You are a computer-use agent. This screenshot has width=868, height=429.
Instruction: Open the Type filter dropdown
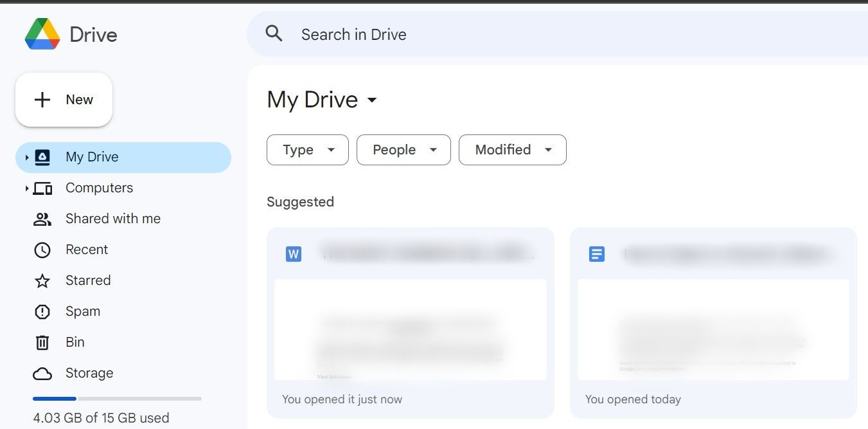[x=307, y=149]
